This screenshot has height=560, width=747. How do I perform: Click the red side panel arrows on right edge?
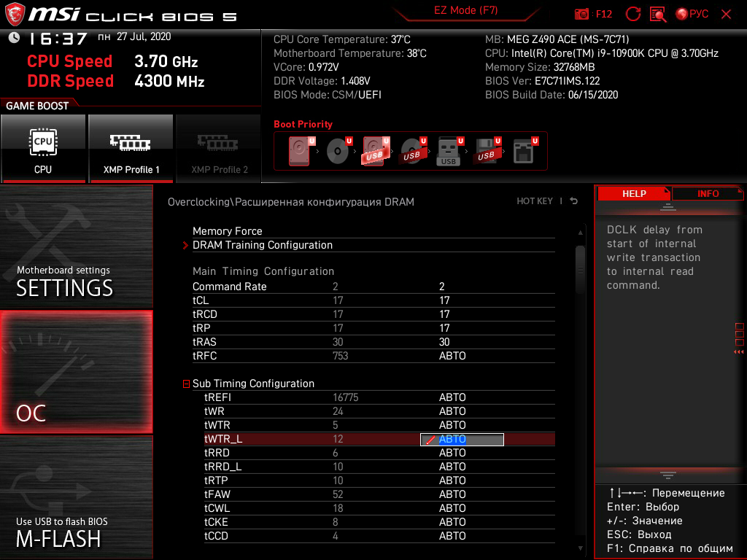click(x=739, y=352)
